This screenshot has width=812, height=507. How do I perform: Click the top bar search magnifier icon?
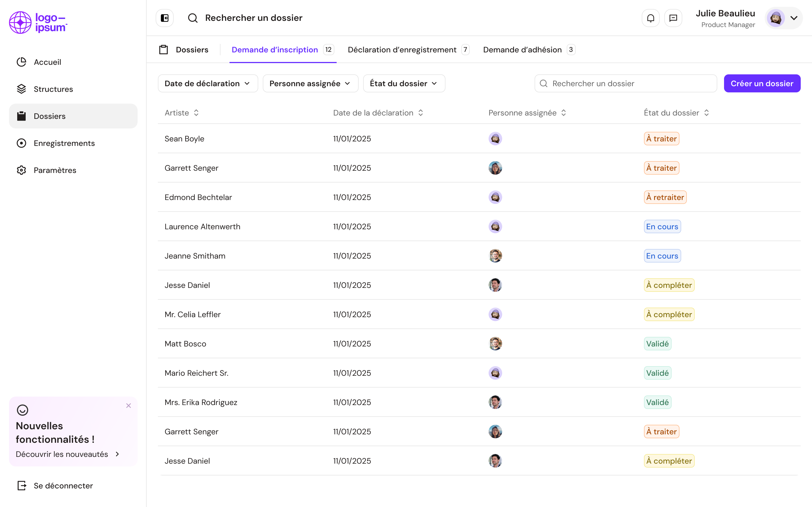coord(193,18)
